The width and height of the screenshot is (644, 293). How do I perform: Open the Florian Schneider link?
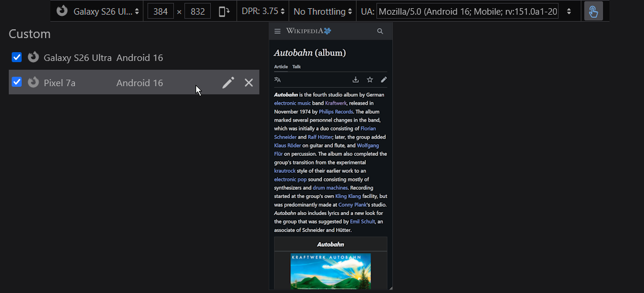coord(368,128)
